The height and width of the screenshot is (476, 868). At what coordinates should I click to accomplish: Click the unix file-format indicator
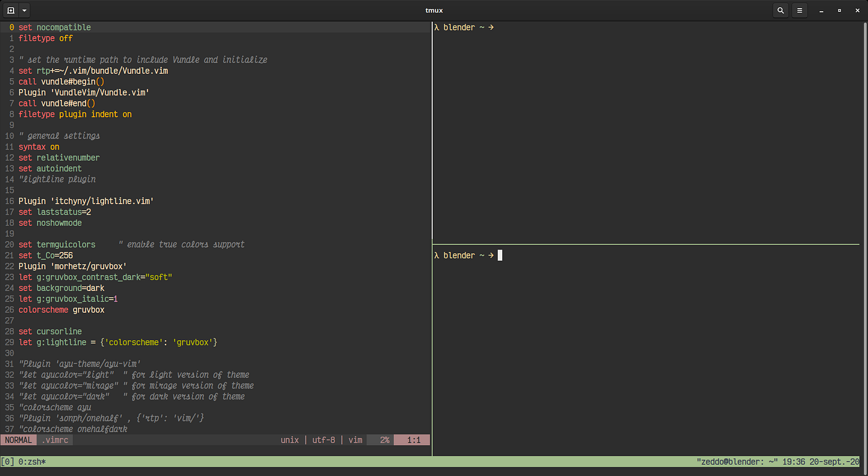(x=289, y=439)
